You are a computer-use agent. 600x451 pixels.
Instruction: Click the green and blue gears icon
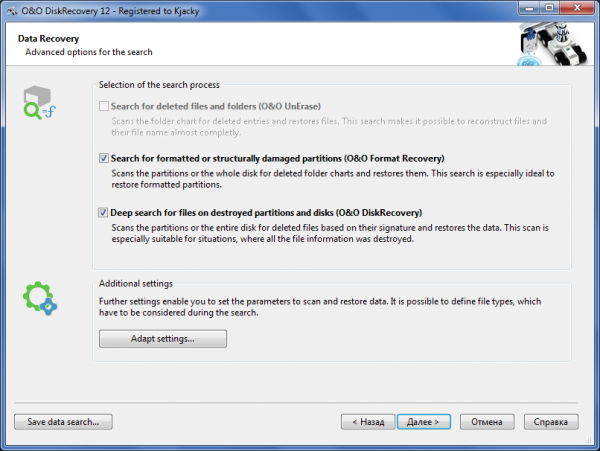[40, 298]
